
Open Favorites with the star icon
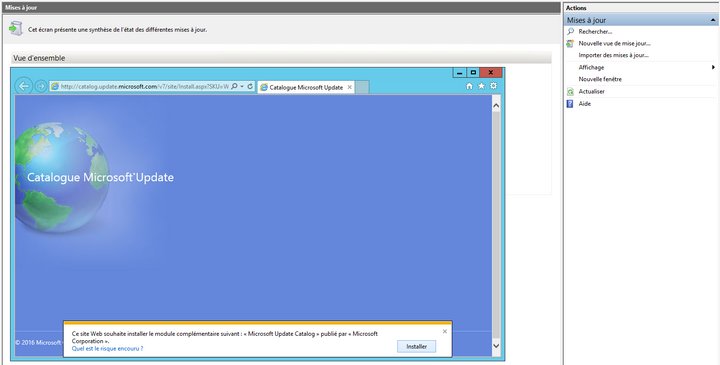point(481,86)
